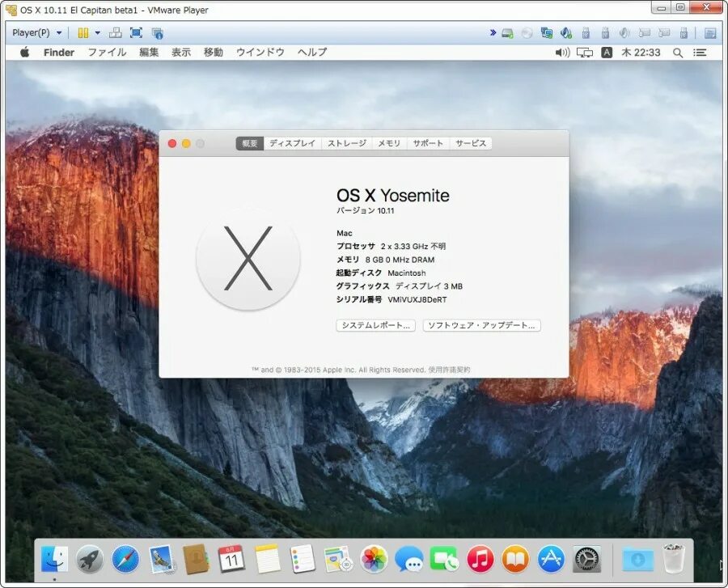
Task: Open FaceTime green camera icon
Action: click(x=444, y=559)
